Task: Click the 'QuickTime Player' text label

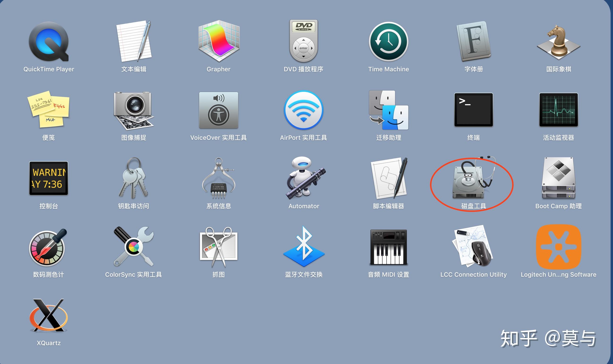Action: point(49,69)
